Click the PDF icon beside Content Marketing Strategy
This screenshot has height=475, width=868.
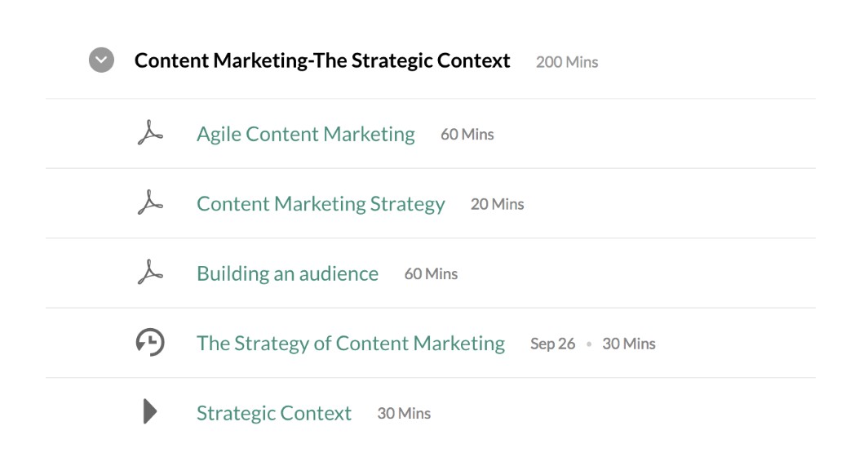[150, 203]
